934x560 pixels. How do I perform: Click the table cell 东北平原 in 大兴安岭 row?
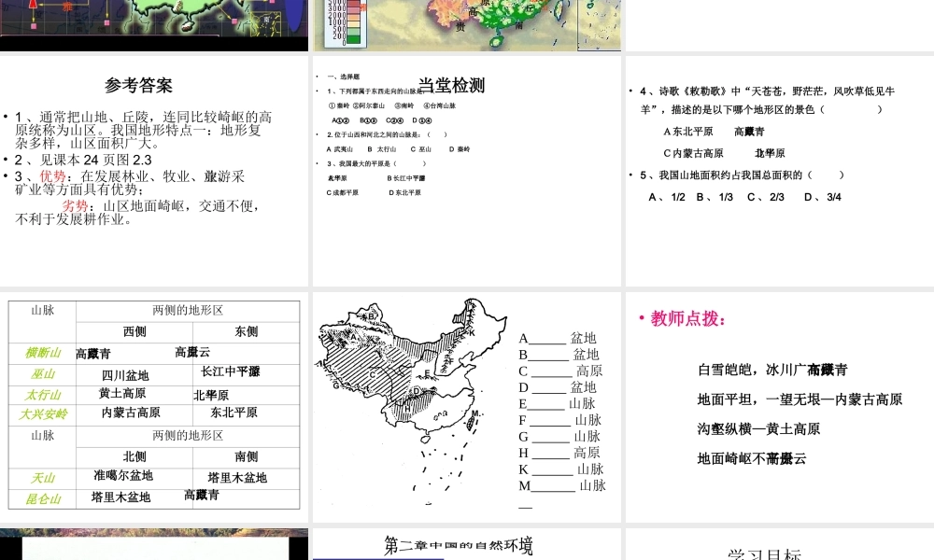coord(233,413)
